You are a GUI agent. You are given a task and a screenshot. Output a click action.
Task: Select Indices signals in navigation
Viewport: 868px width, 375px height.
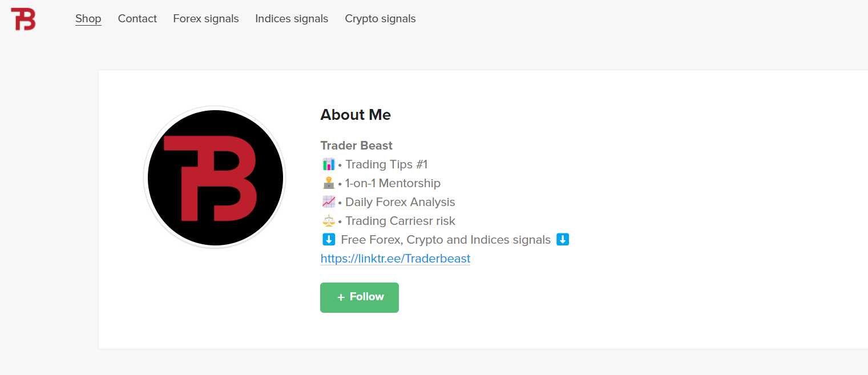(x=292, y=19)
